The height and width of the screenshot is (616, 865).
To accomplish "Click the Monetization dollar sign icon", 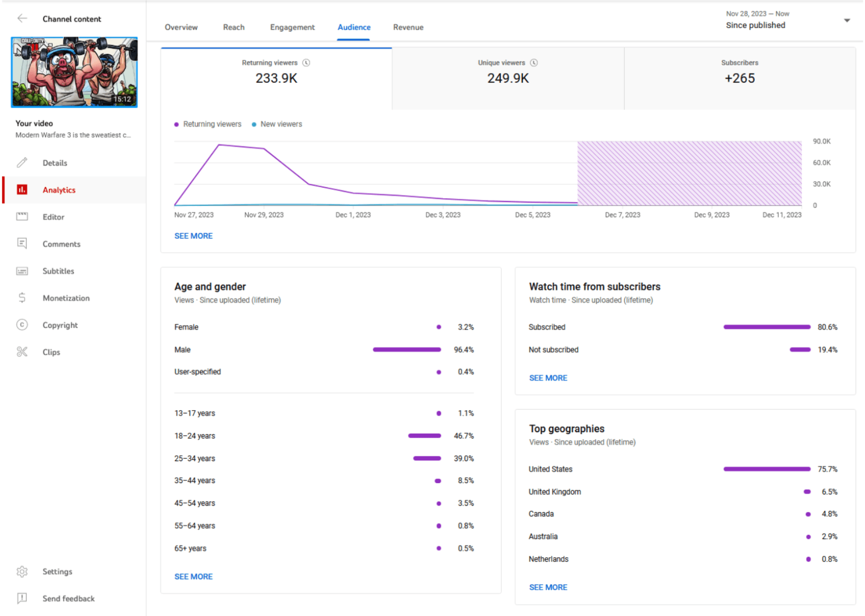I will coord(22,298).
